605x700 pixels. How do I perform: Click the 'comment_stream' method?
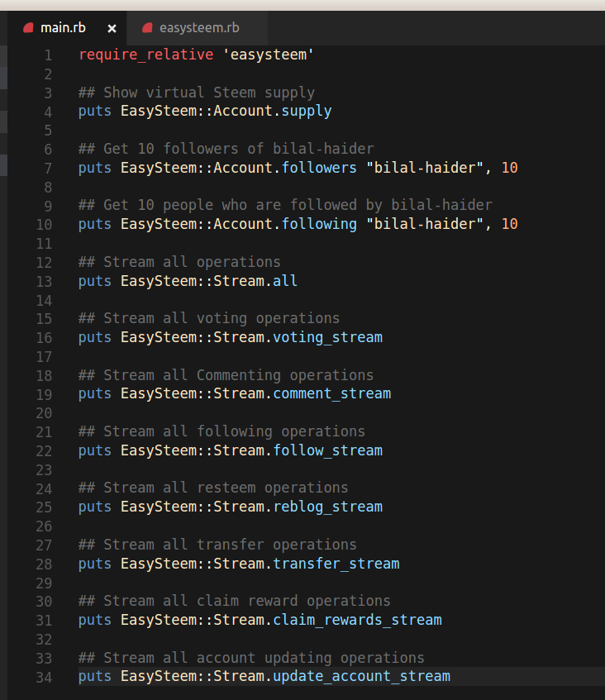pyautogui.click(x=331, y=393)
